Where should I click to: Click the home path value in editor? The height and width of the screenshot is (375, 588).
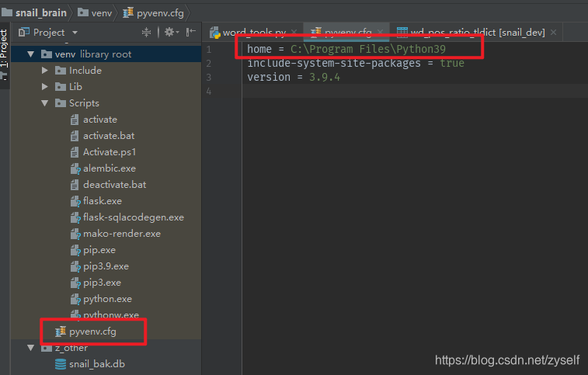(x=368, y=49)
